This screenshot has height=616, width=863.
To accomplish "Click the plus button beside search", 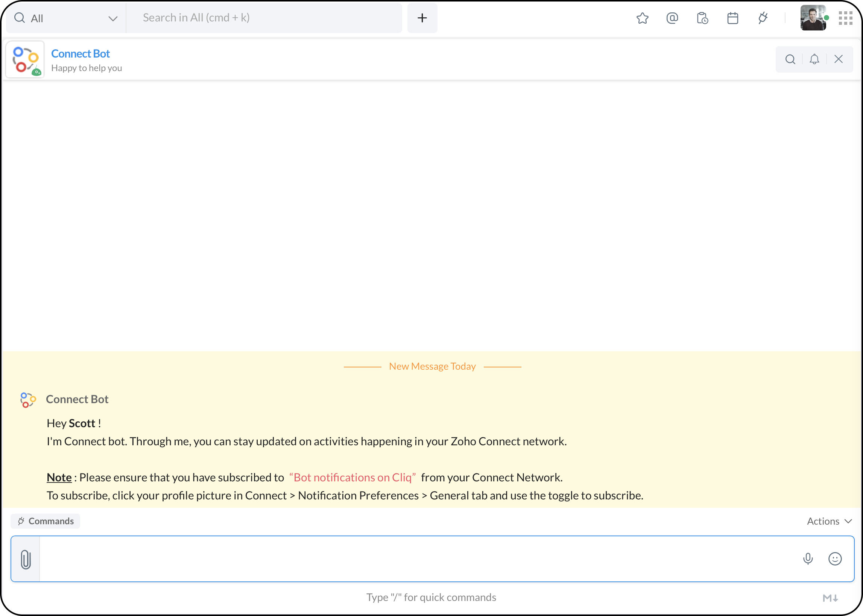I will [422, 18].
